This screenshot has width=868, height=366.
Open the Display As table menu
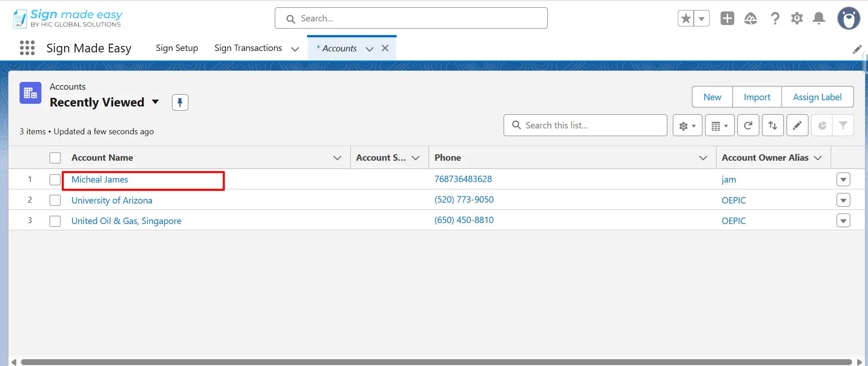tap(720, 125)
